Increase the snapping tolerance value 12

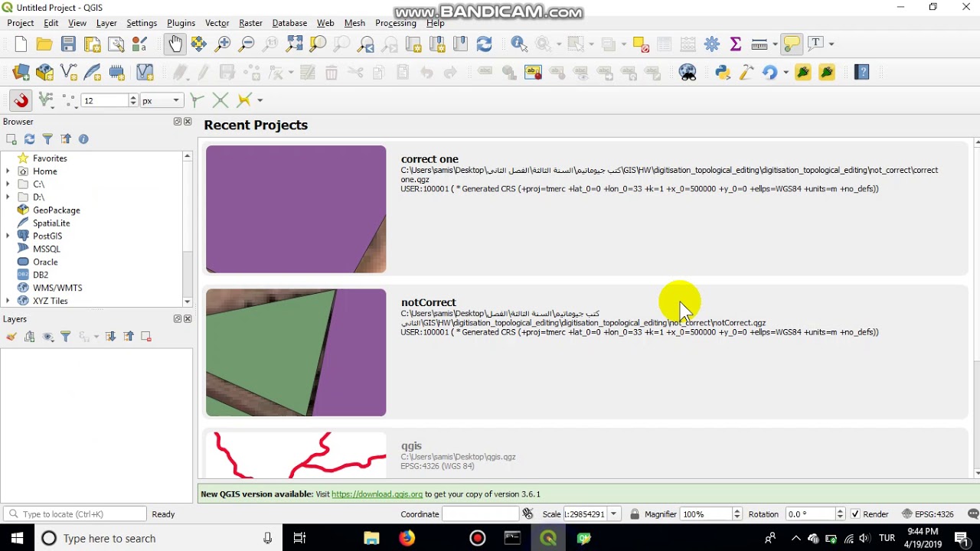click(x=133, y=97)
